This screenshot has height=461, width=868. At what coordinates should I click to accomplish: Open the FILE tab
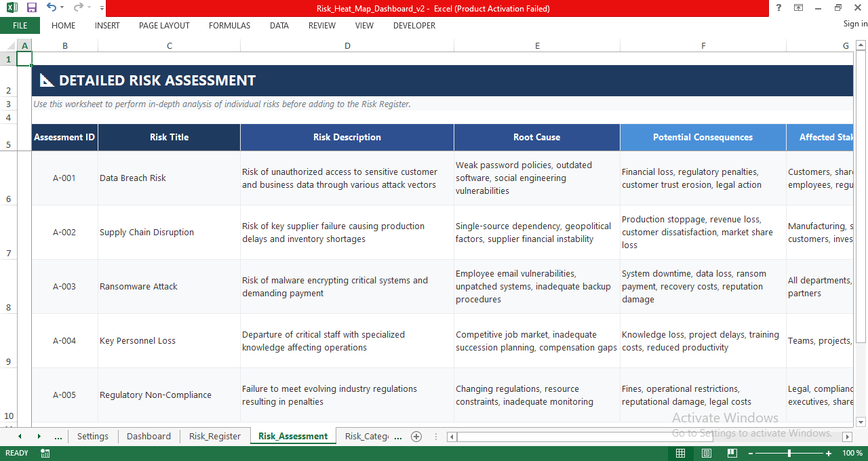point(20,25)
